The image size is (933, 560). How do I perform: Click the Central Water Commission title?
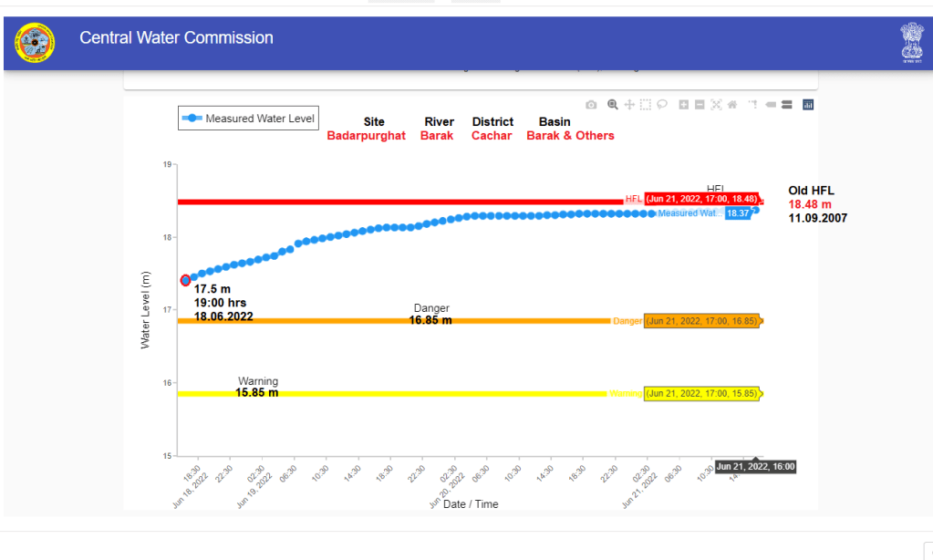tap(176, 38)
